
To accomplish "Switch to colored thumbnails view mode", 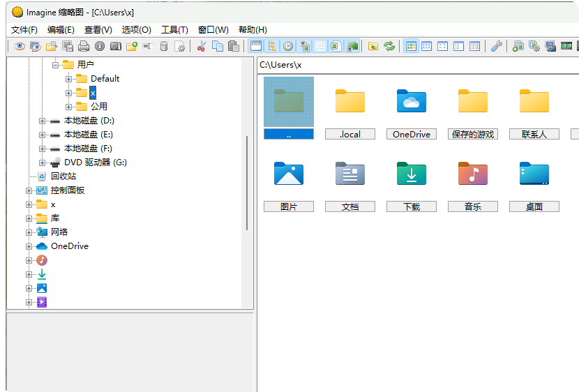I will [x=411, y=46].
